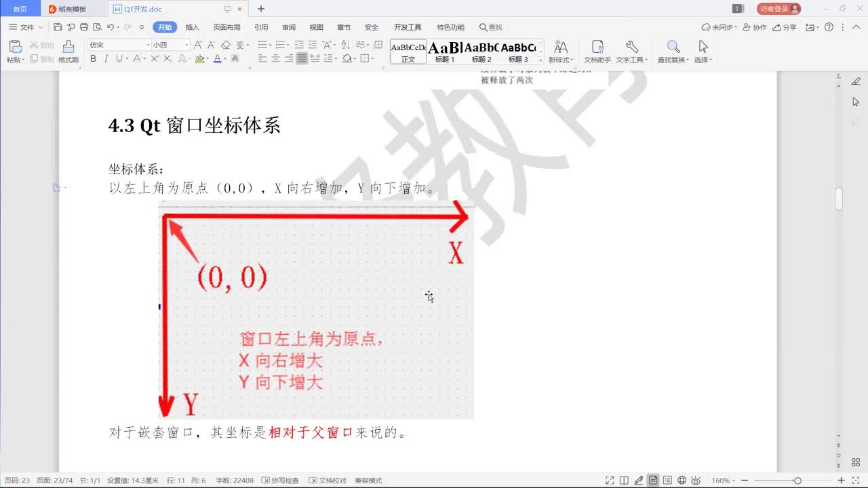868x488 pixels.
Task: Toggle Italic formatting
Action: coord(106,59)
